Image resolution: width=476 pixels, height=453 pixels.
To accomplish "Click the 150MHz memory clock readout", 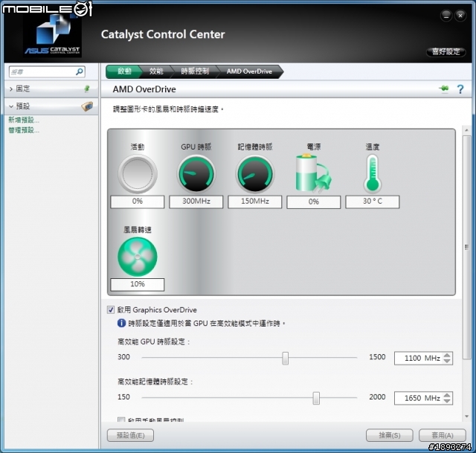I will tap(254, 202).
